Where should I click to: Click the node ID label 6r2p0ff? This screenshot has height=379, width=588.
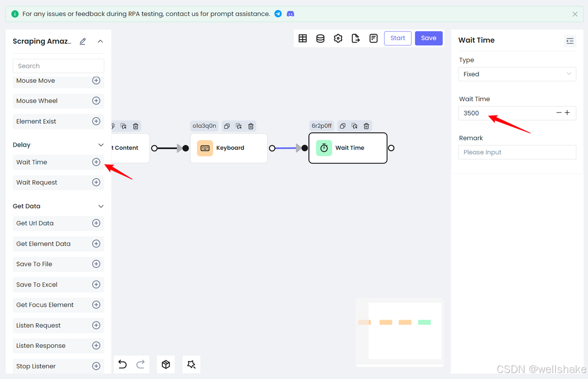pos(322,126)
